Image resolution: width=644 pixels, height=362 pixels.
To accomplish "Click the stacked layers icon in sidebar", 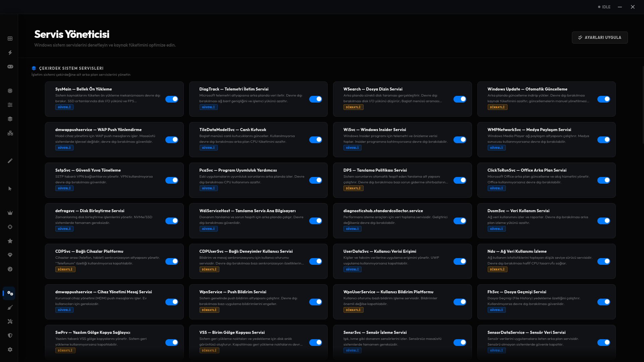I will [10, 119].
